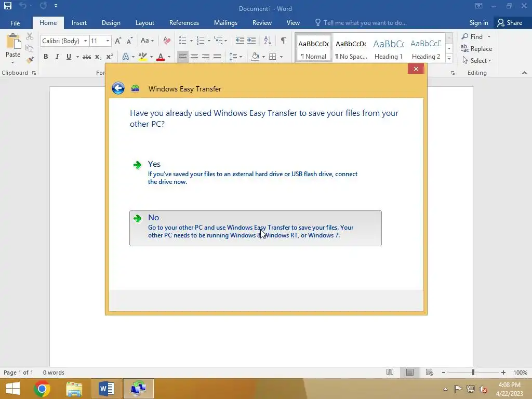The height and width of the screenshot is (399, 532).
Task: Click the Share button
Action: click(510, 23)
